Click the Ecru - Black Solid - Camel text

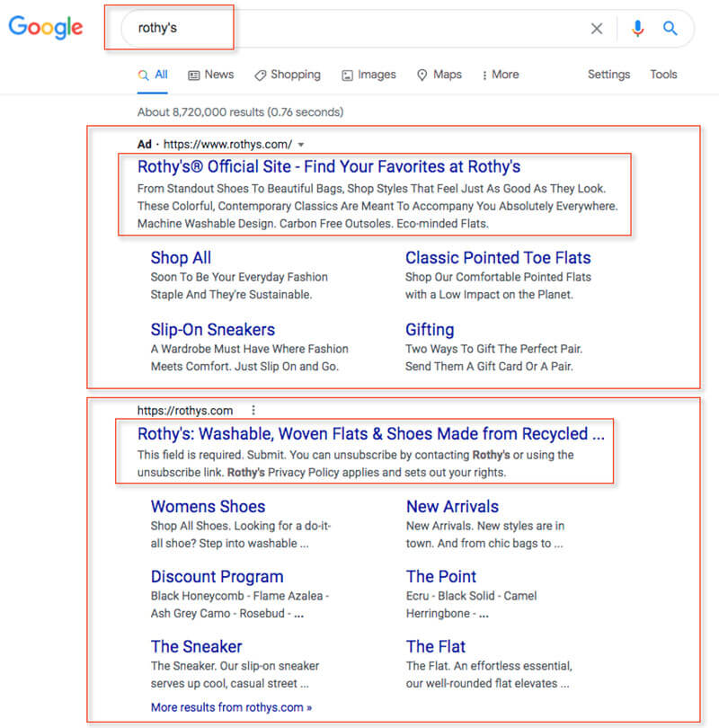click(x=471, y=596)
